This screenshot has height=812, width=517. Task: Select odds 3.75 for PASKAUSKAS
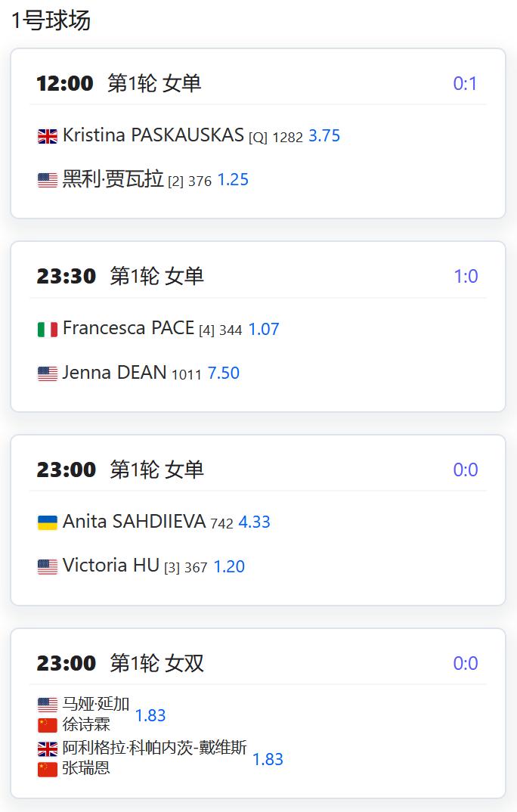click(324, 135)
